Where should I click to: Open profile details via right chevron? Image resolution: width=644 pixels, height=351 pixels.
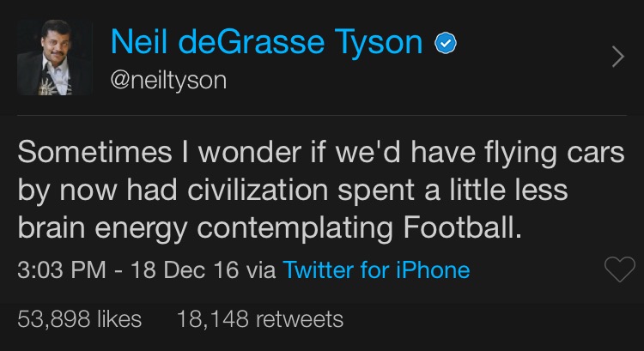(x=617, y=57)
